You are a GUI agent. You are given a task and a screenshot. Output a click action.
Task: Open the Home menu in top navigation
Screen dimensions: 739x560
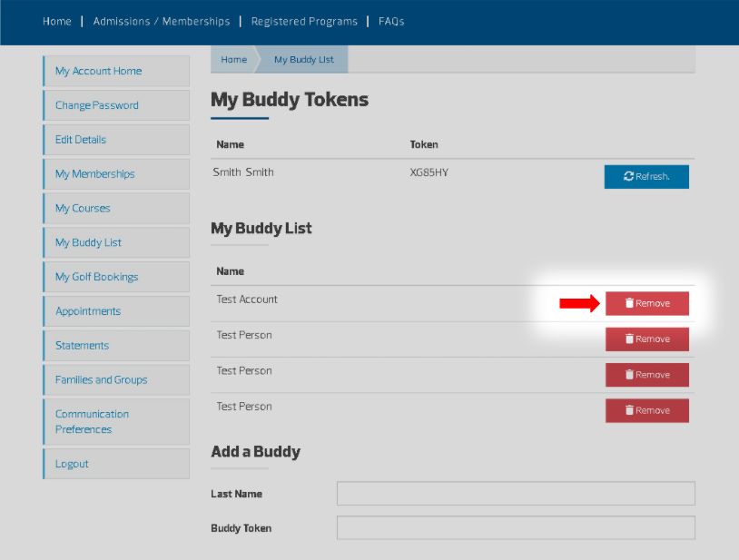coord(56,22)
